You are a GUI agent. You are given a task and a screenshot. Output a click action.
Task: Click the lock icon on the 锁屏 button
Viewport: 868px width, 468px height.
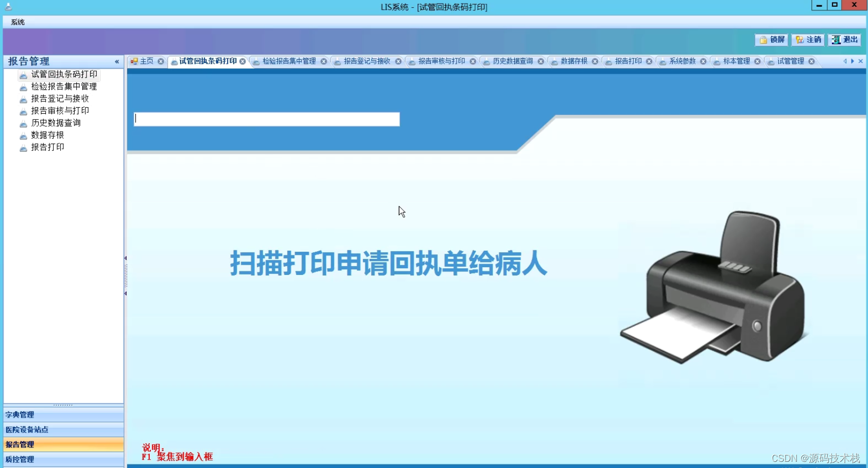tap(763, 40)
